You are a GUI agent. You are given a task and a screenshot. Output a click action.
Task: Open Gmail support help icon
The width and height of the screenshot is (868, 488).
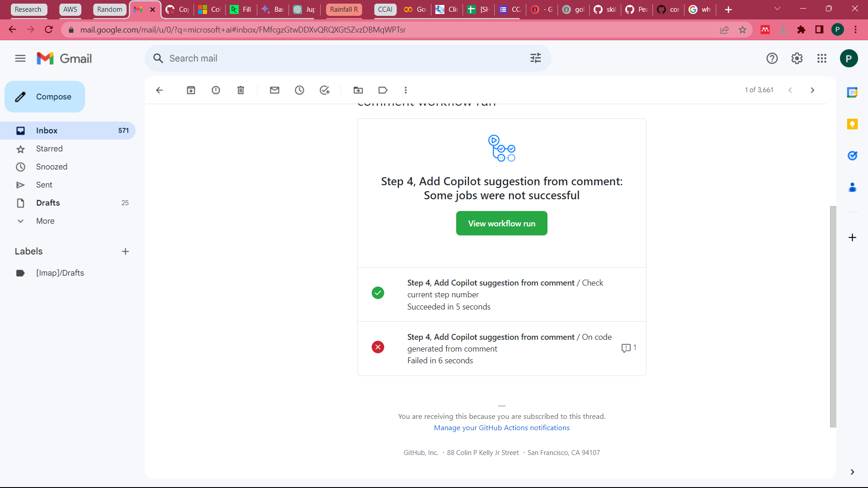tap(772, 58)
